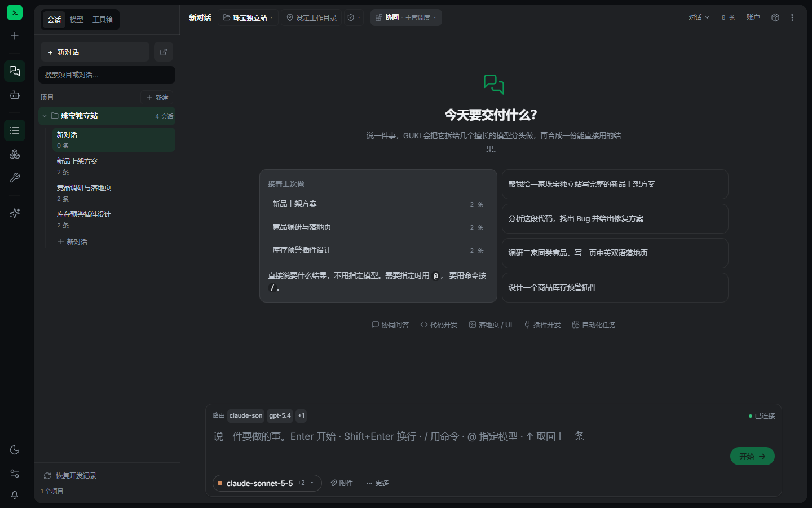The image size is (812, 508).
Task: Open the sparkle AI rail icon
Action: click(x=15, y=213)
